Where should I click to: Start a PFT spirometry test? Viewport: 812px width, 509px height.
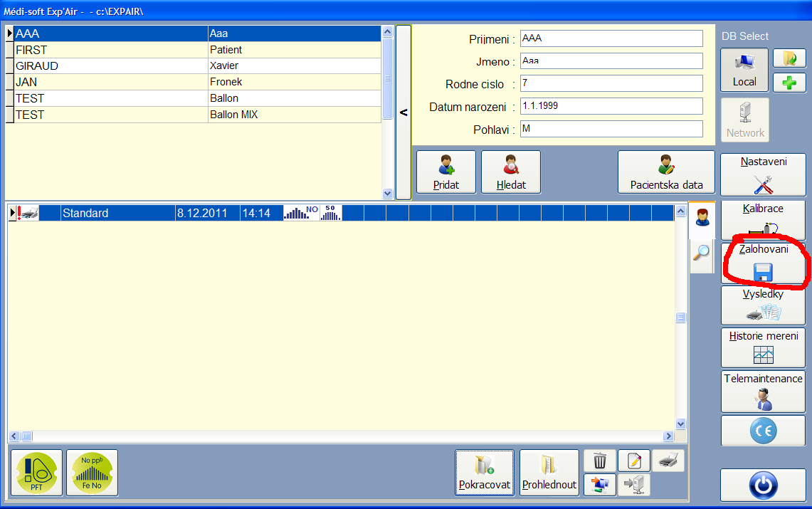[x=37, y=473]
